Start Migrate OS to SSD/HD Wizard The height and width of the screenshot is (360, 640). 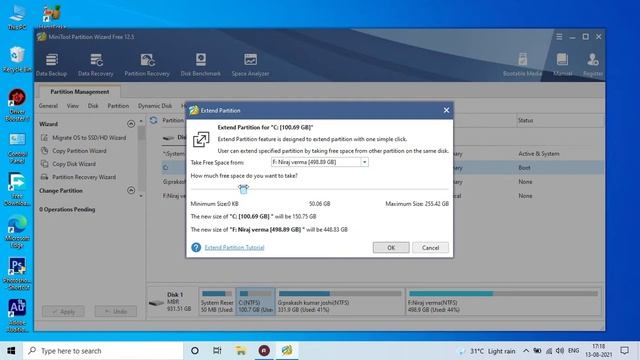84,138
